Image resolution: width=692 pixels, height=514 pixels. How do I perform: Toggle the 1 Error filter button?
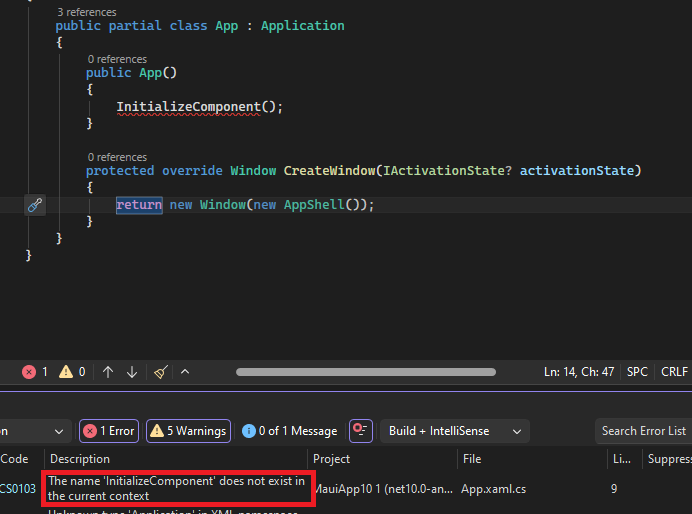click(x=109, y=431)
